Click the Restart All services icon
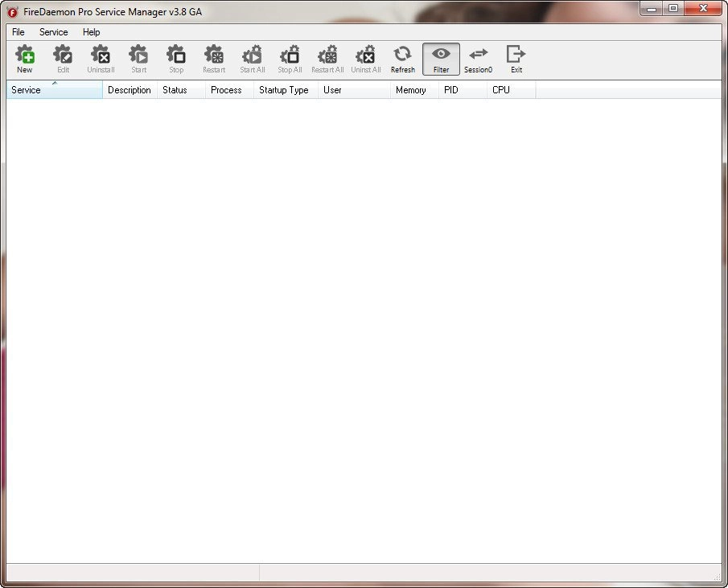Viewport: 728px width, 588px height. [327, 59]
